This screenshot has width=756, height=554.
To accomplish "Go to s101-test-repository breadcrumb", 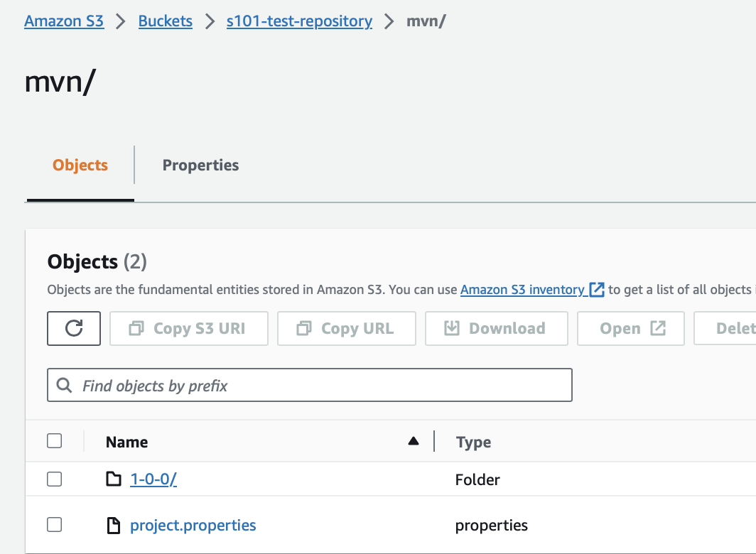I will coord(299,21).
